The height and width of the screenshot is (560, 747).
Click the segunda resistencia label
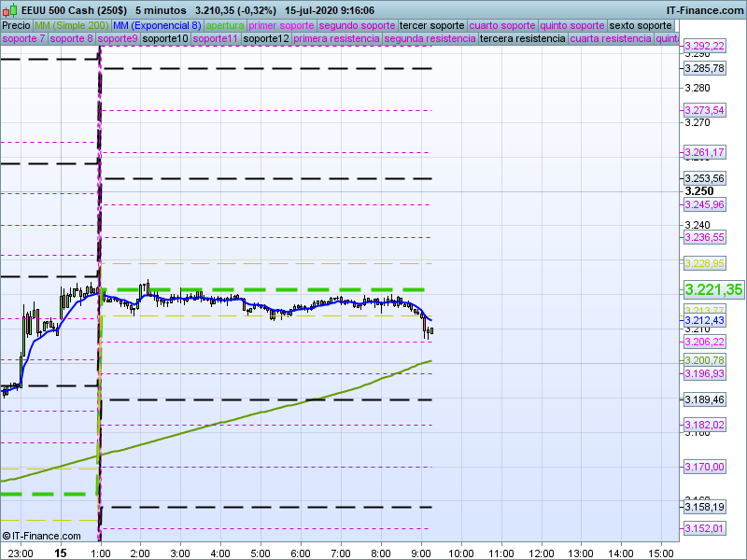coord(430,39)
